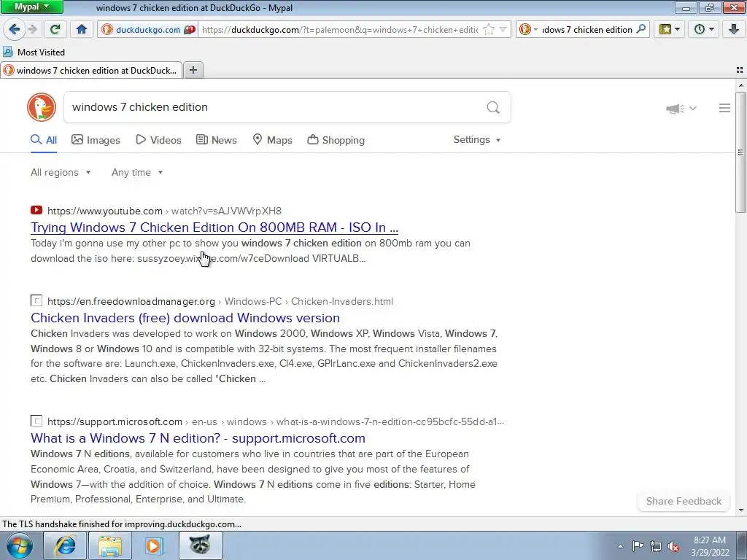Switch to the All results tab
The width and height of the screenshot is (747, 560).
44,140
